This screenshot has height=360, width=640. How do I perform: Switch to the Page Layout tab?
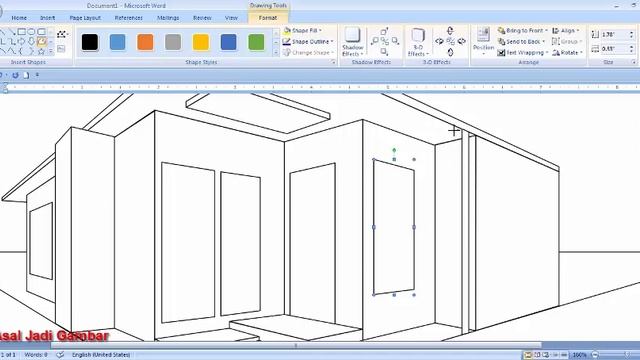(85, 18)
